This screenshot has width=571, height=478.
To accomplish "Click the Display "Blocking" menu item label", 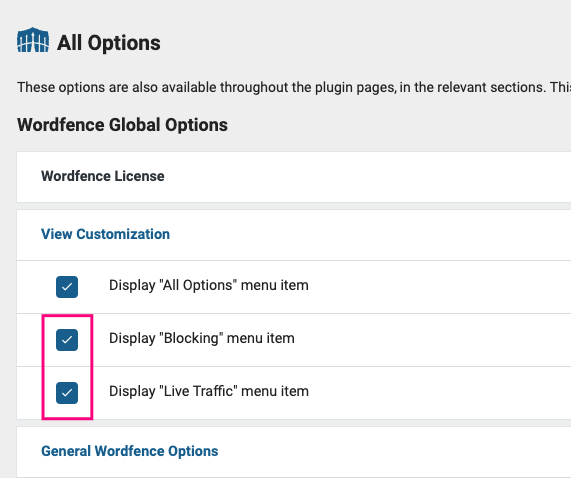I will (x=202, y=338).
